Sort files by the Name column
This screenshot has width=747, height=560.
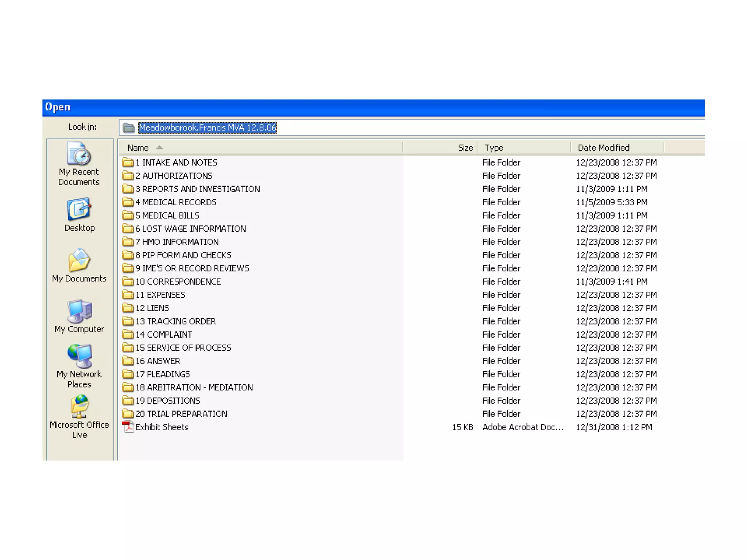[138, 148]
